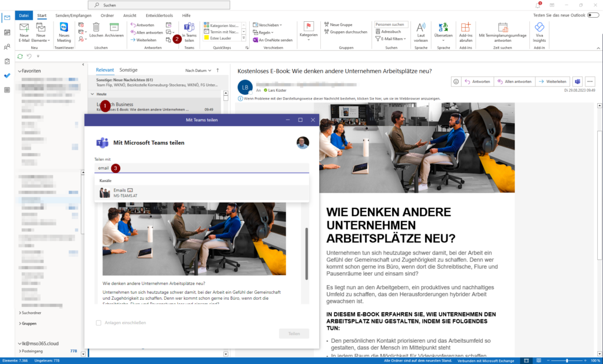Click Allen antworten in message header

[515, 81]
